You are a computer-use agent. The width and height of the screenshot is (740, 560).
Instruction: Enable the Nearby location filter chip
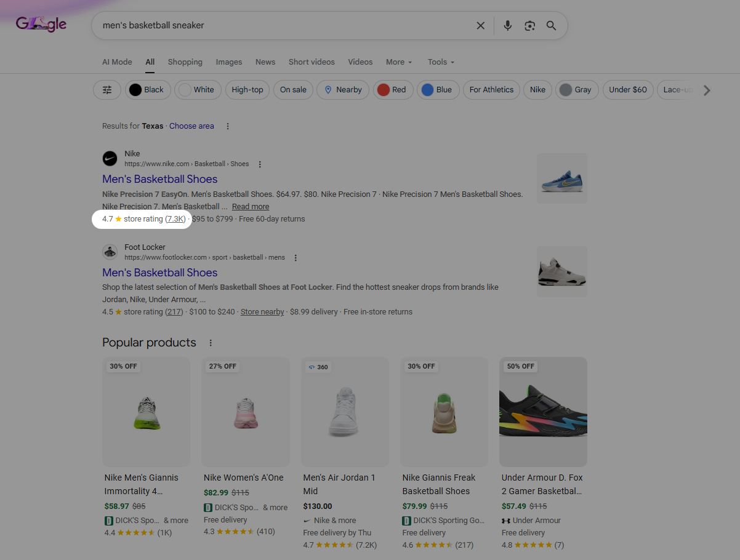(x=343, y=90)
